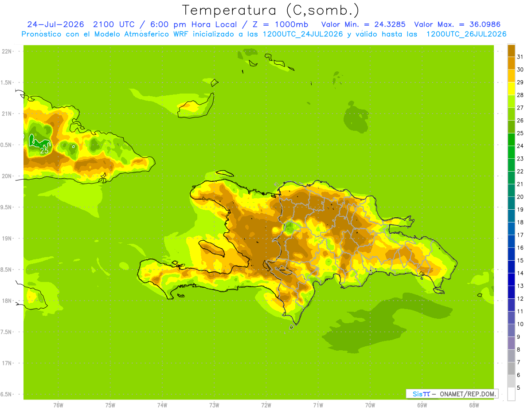Click the '8' colorbar label
The width and height of the screenshot is (532, 411).
pos(519,349)
